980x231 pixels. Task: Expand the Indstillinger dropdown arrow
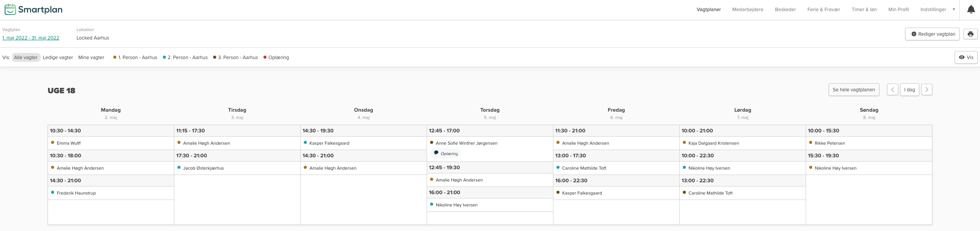click(954, 10)
